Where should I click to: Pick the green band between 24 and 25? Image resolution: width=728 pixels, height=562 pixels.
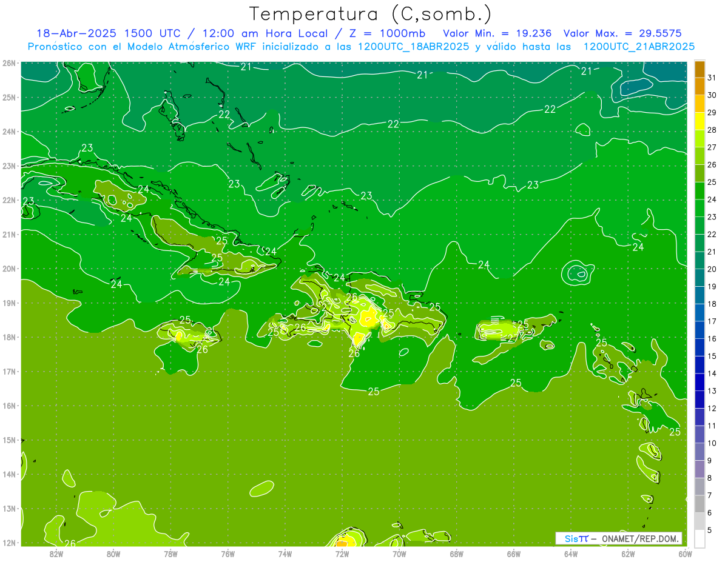pos(699,191)
